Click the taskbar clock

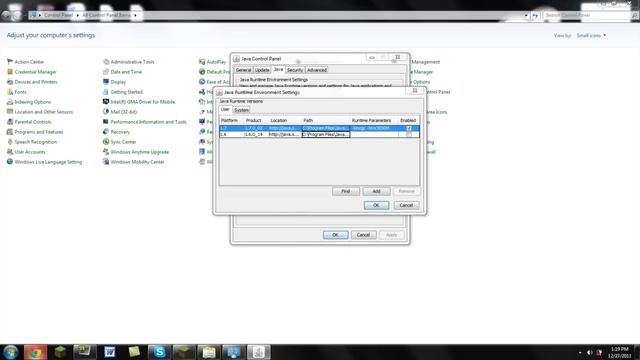click(x=620, y=352)
